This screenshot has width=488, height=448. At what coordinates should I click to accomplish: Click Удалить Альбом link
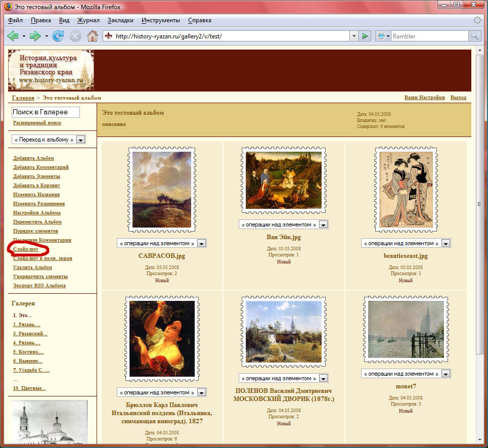click(x=32, y=267)
